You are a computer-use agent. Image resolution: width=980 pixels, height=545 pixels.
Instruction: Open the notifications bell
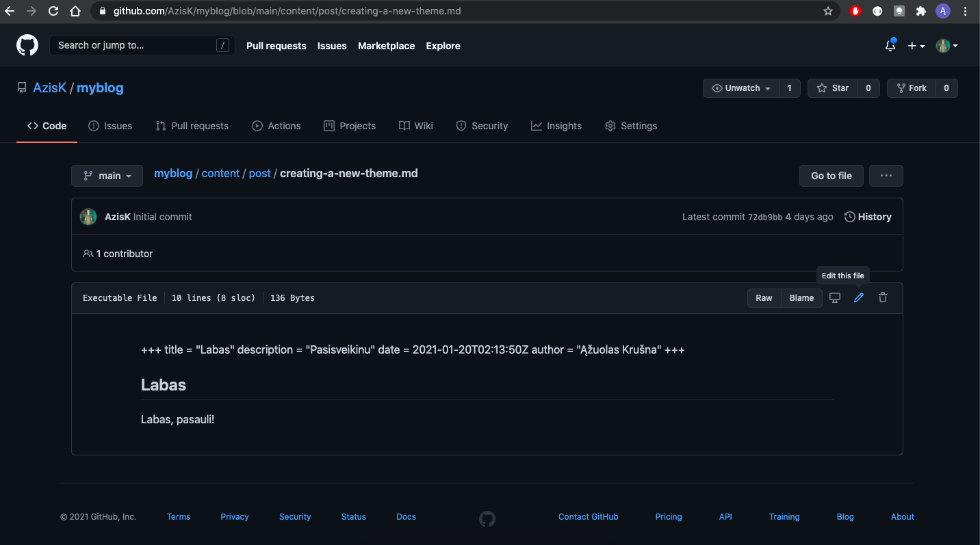[890, 46]
